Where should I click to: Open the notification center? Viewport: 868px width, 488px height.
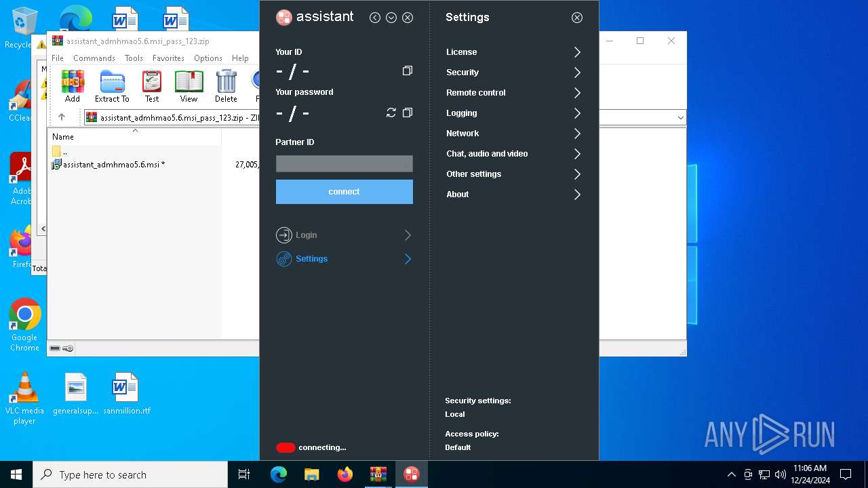pyautogui.click(x=846, y=474)
